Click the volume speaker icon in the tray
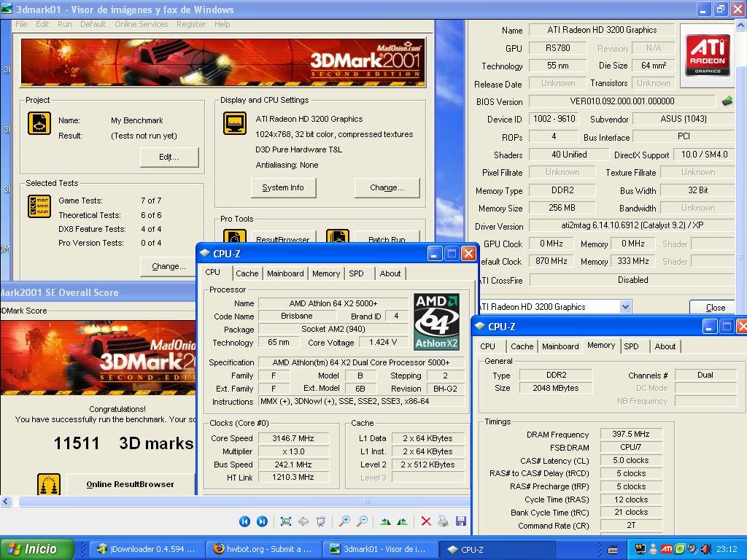The height and width of the screenshot is (560, 747). pos(705,549)
